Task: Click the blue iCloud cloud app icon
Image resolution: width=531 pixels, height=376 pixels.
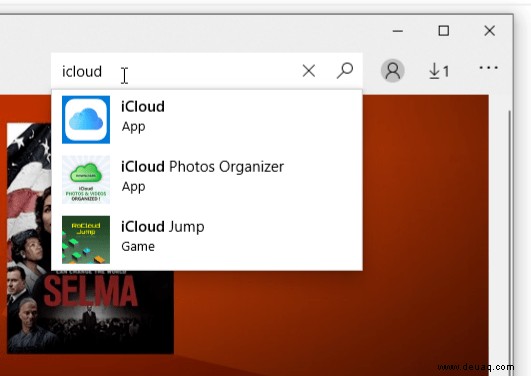Action: coord(86,120)
